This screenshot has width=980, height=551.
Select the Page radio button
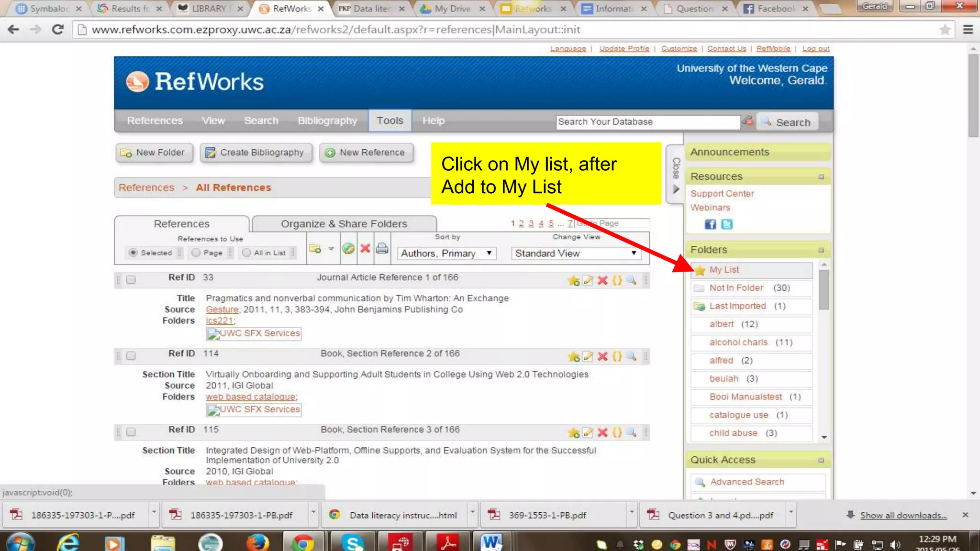coord(196,253)
